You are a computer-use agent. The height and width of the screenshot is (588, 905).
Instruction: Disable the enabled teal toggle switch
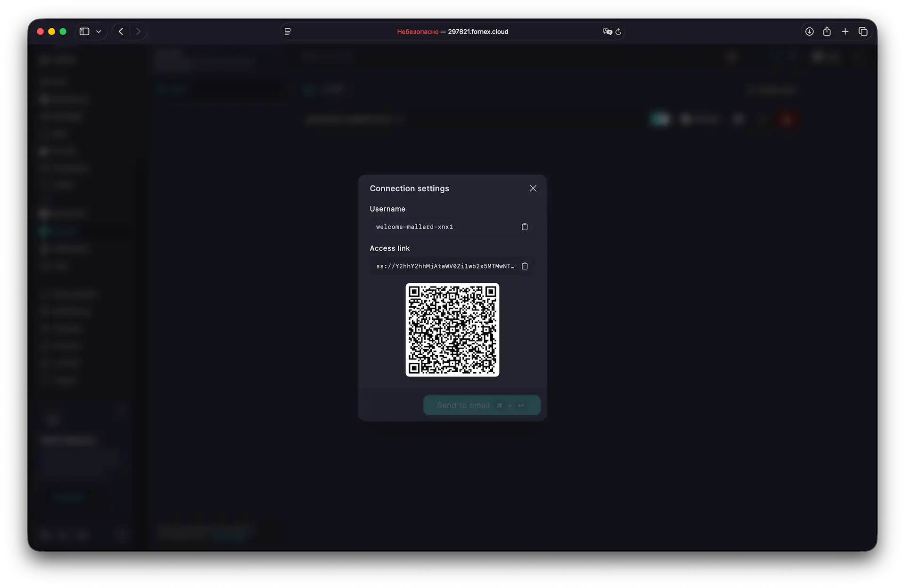[660, 119]
